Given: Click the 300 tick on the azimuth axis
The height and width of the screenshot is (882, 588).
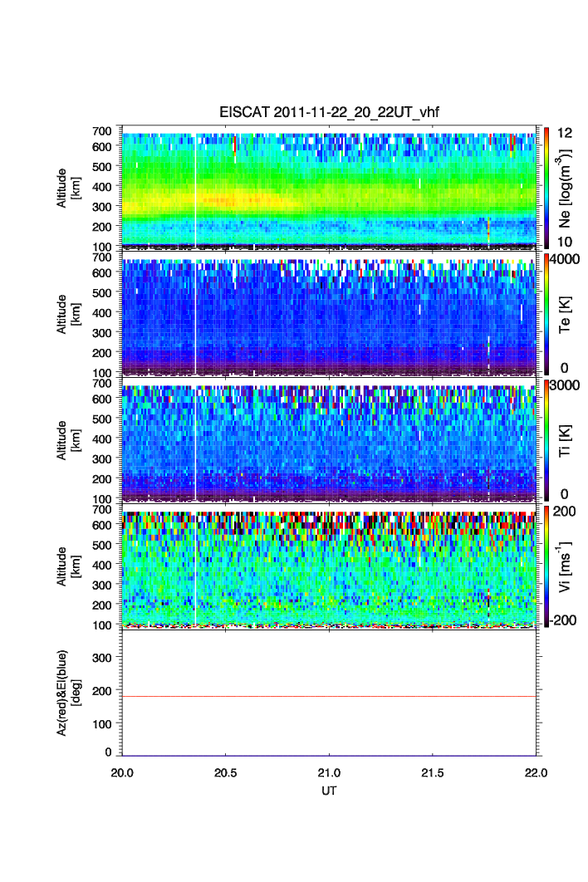Looking at the screenshot, I should pyautogui.click(x=102, y=658).
